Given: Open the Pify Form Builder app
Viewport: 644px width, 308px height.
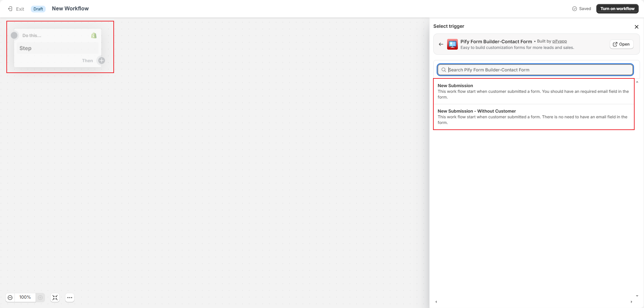Looking at the screenshot, I should (622, 44).
